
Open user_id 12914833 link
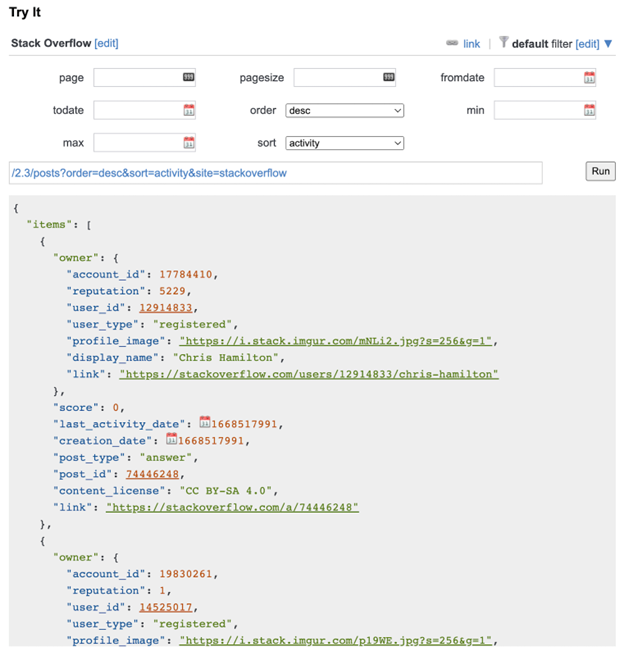click(166, 307)
